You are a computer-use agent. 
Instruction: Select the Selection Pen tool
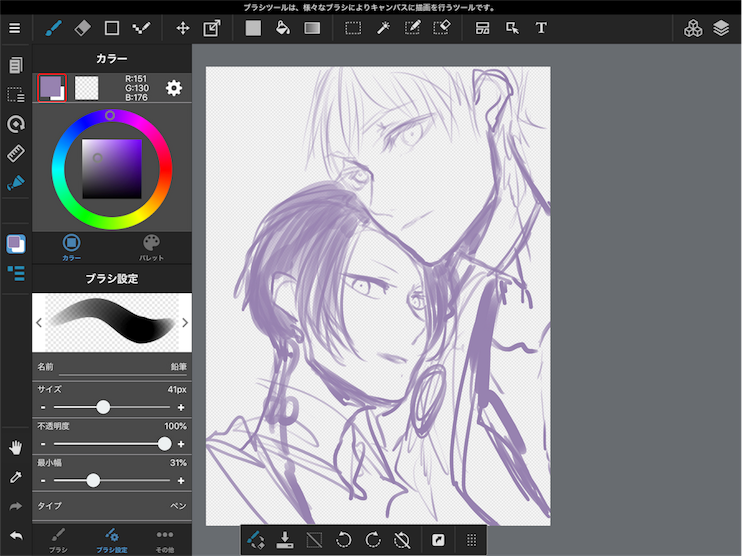(412, 28)
